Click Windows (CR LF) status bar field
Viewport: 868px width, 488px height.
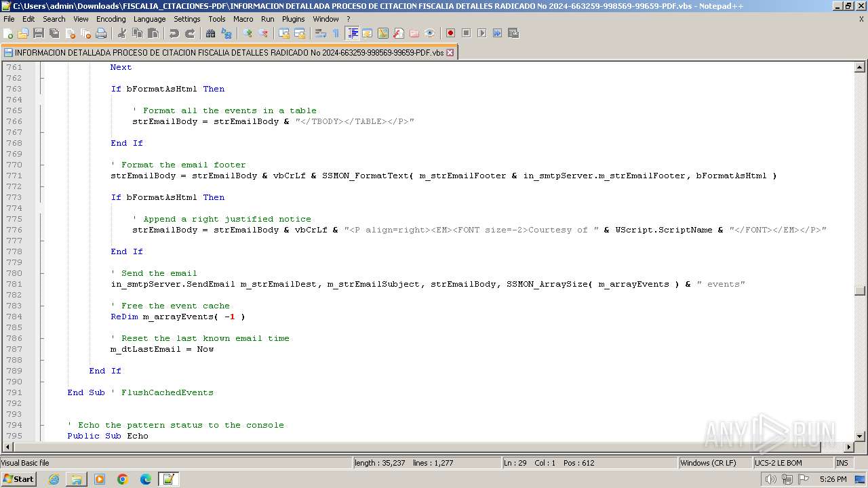(715, 463)
